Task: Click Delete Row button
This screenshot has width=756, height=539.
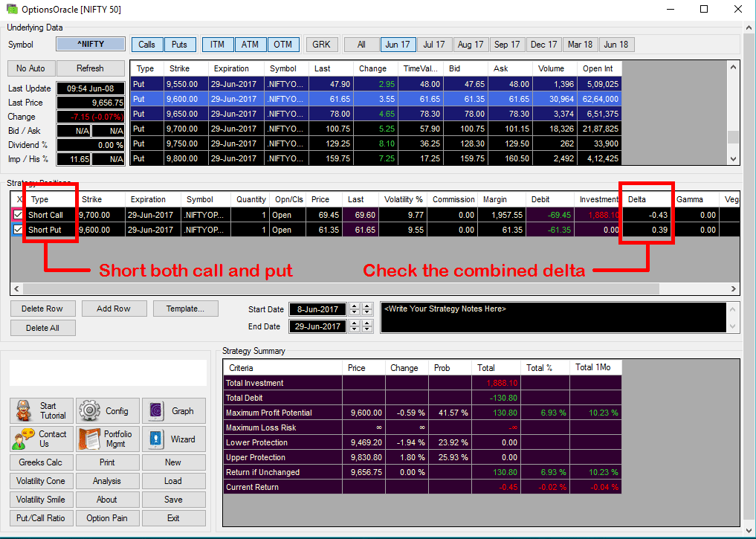Action: tap(42, 309)
